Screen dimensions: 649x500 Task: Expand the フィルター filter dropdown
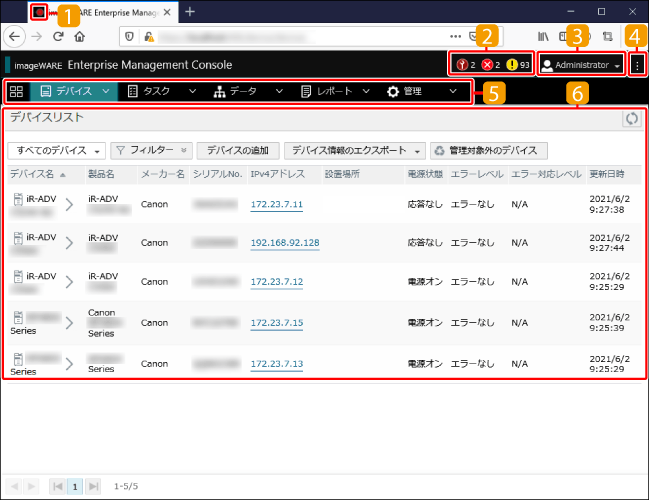pyautogui.click(x=151, y=151)
